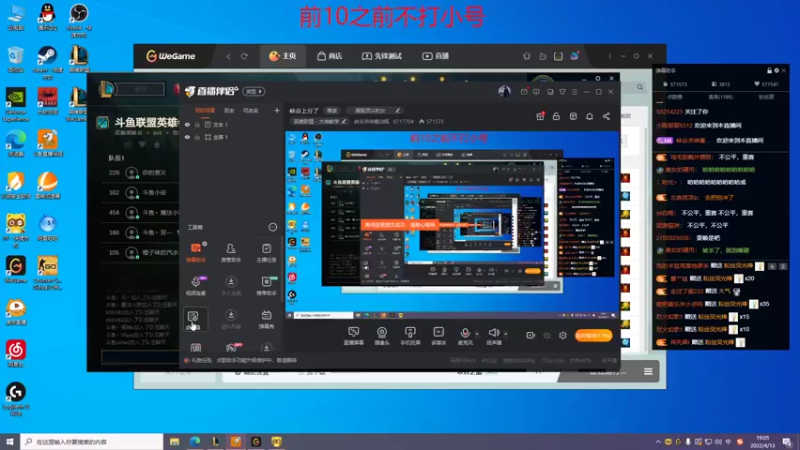Image resolution: width=800 pixels, height=450 pixels.
Task: Toggle lock on 全屏1 source
Action: (197, 137)
